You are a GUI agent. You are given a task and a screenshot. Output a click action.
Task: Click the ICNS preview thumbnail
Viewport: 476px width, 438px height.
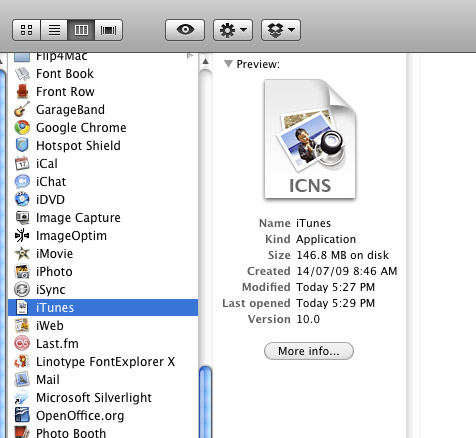pyautogui.click(x=310, y=139)
